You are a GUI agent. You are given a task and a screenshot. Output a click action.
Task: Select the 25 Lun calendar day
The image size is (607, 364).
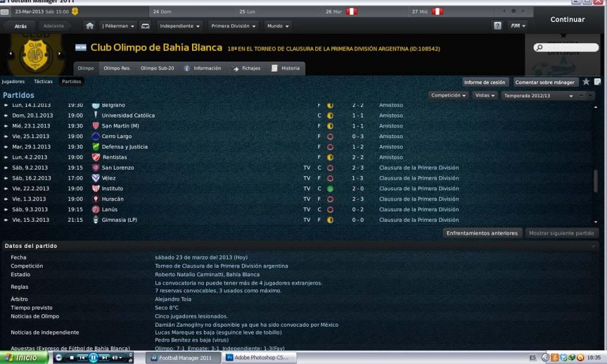(x=278, y=12)
